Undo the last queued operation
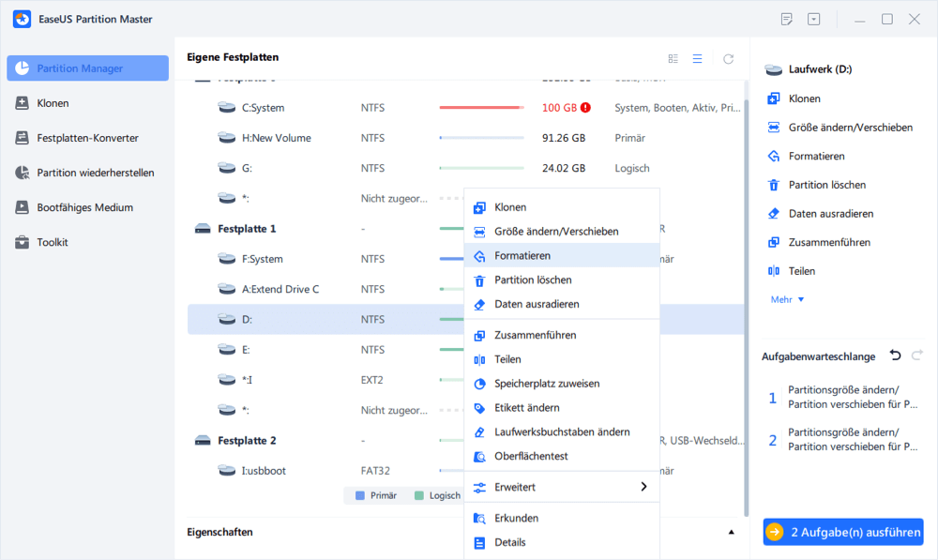 click(x=895, y=356)
